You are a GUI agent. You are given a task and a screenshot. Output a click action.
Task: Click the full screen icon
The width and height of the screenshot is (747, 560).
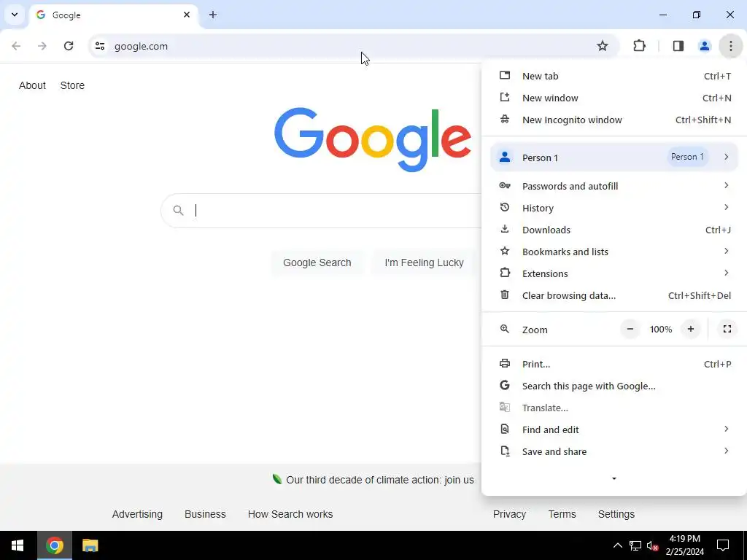727,329
